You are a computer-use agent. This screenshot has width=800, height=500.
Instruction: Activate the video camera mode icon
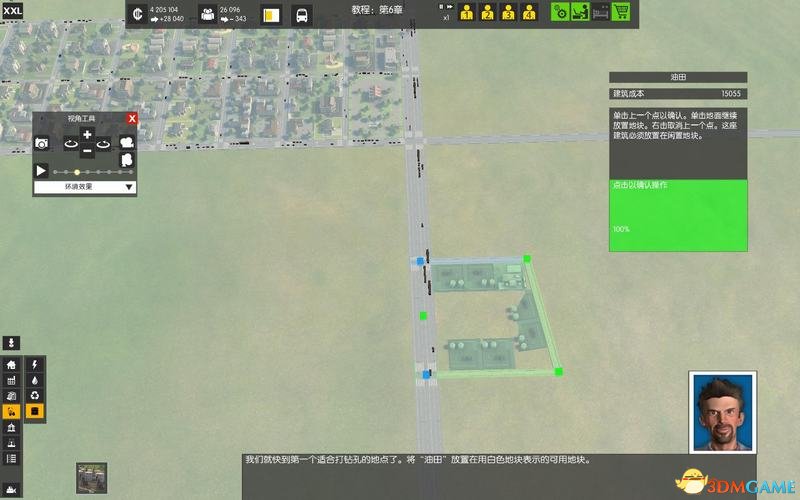pos(127,142)
